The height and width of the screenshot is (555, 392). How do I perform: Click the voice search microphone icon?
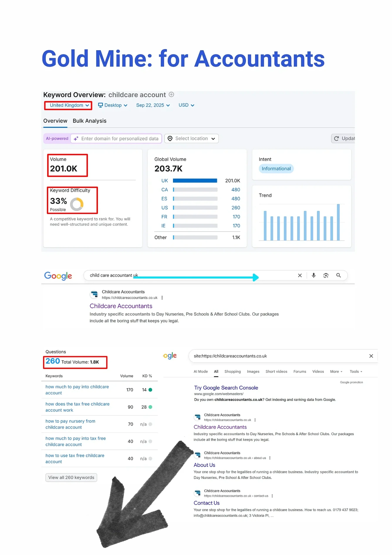314,275
